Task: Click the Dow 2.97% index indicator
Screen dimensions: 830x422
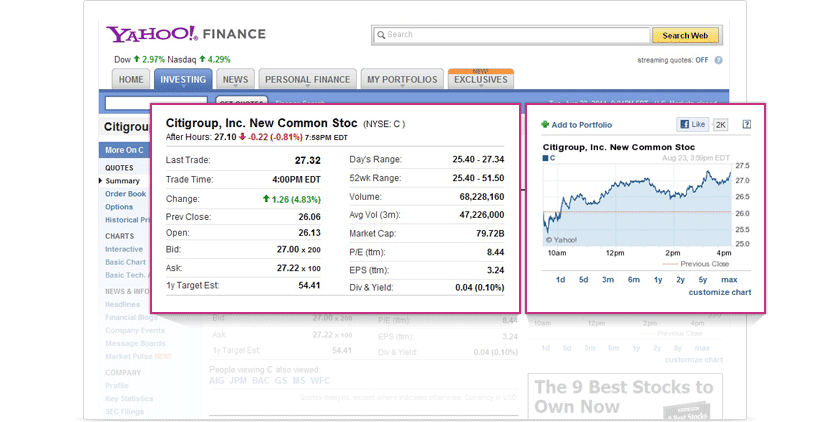Action: tap(139, 59)
